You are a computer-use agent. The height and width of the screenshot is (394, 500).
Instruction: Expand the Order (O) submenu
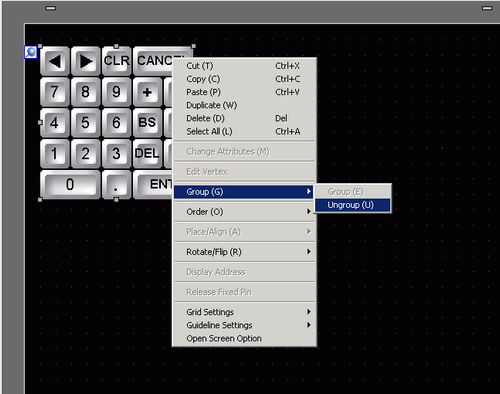click(x=244, y=212)
